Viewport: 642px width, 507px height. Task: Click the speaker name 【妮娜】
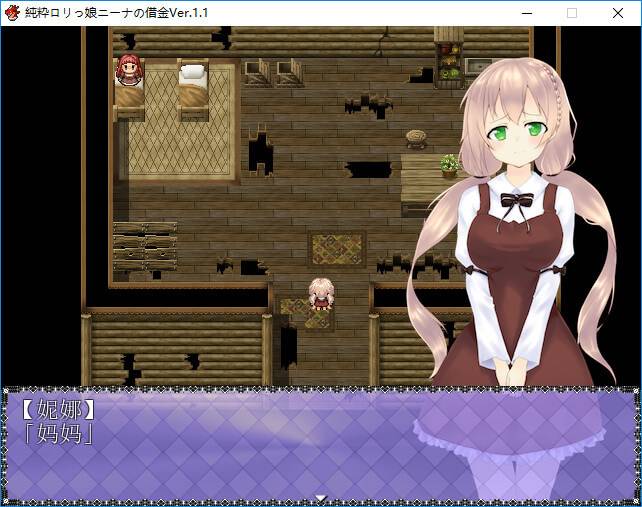click(x=58, y=409)
